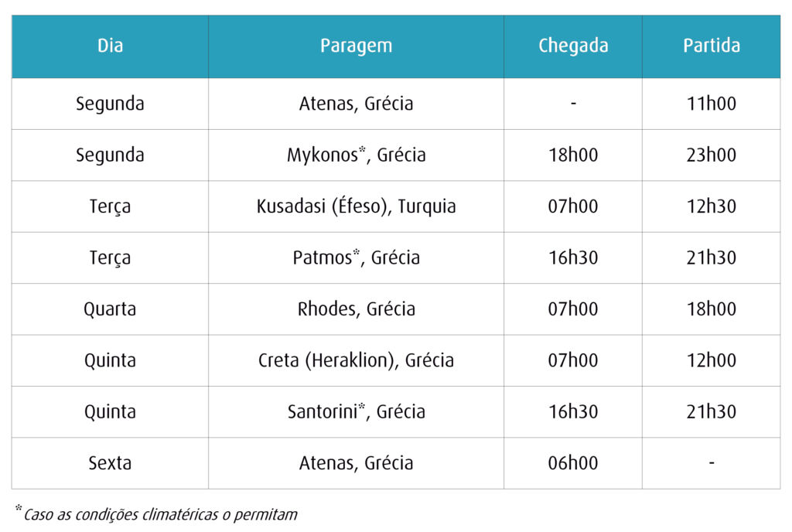The image size is (792, 532).
Task: Select the first Atenas, Grécia row
Action: point(396,104)
